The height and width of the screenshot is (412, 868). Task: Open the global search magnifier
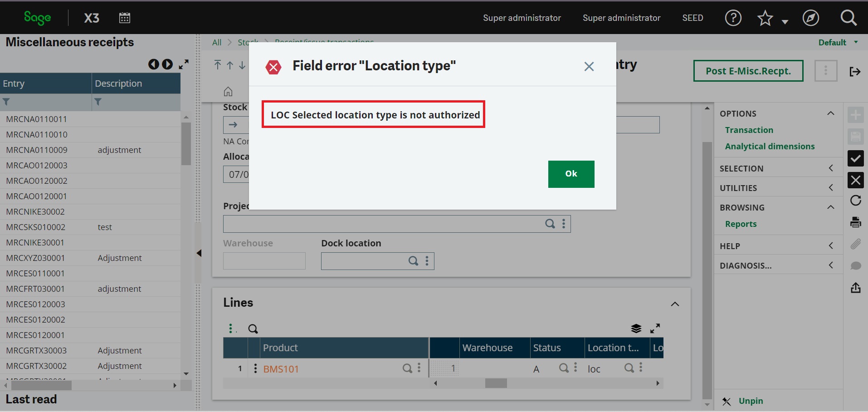pos(848,18)
